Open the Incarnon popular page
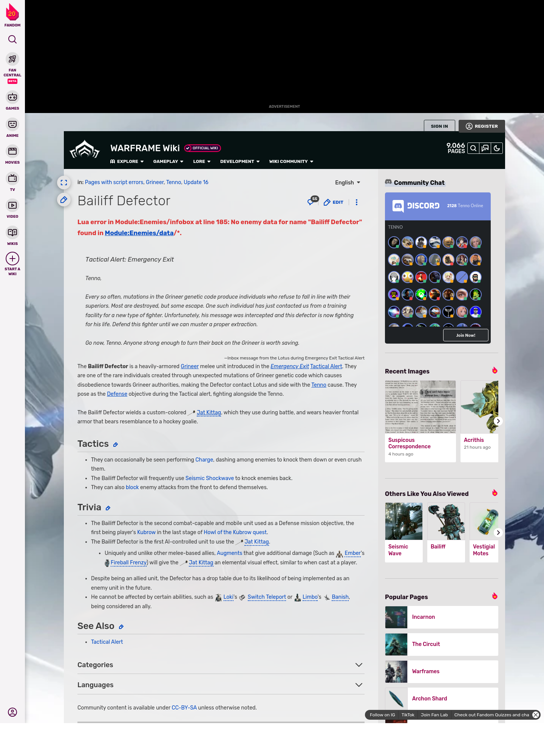The width and height of the screenshot is (544, 756). coord(442,617)
